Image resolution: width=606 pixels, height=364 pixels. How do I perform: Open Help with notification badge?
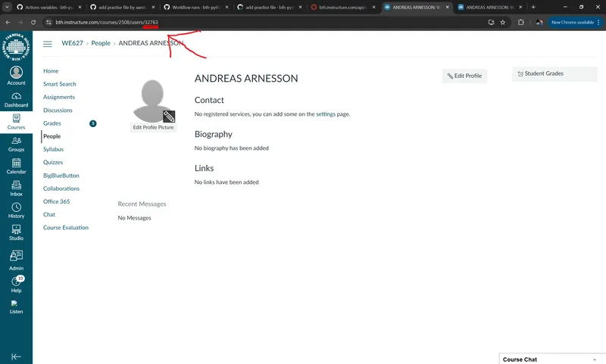(x=16, y=284)
